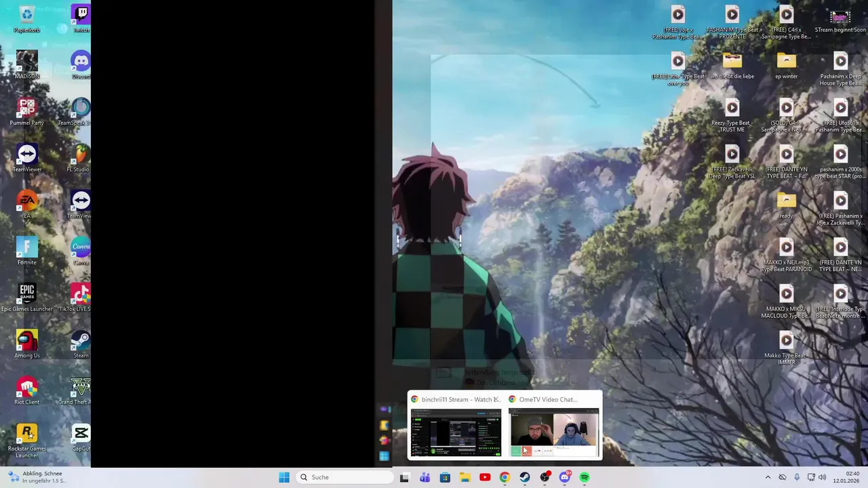The height and width of the screenshot is (488, 868).
Task: Open Task View from the taskbar
Action: [x=404, y=477]
